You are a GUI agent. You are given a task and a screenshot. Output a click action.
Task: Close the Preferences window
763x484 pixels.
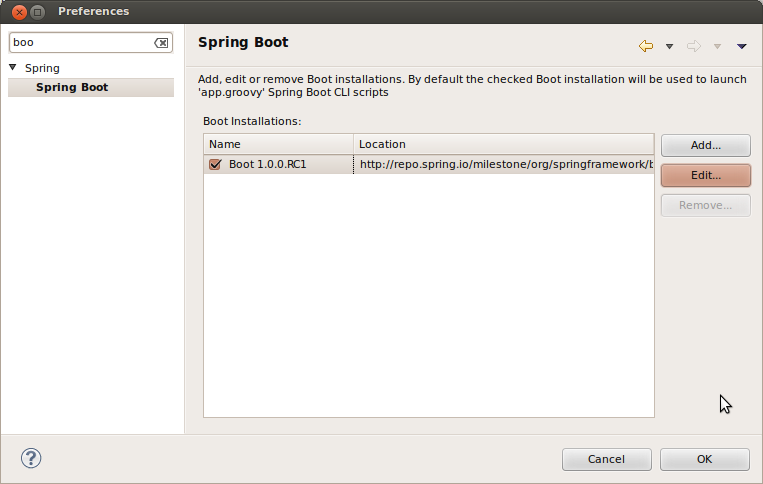pyautogui.click(x=15, y=11)
